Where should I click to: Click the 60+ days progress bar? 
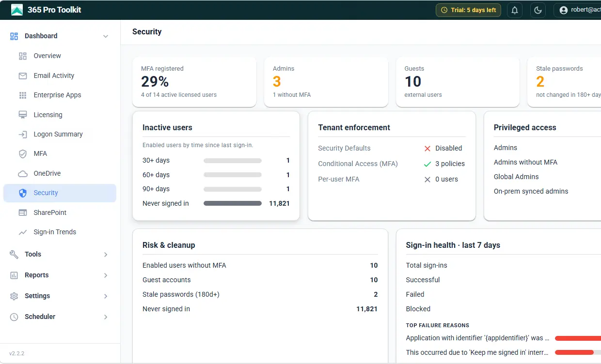tap(233, 175)
